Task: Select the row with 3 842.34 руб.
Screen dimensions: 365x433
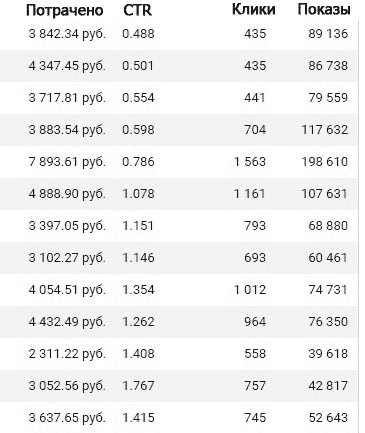Action: 179,34
